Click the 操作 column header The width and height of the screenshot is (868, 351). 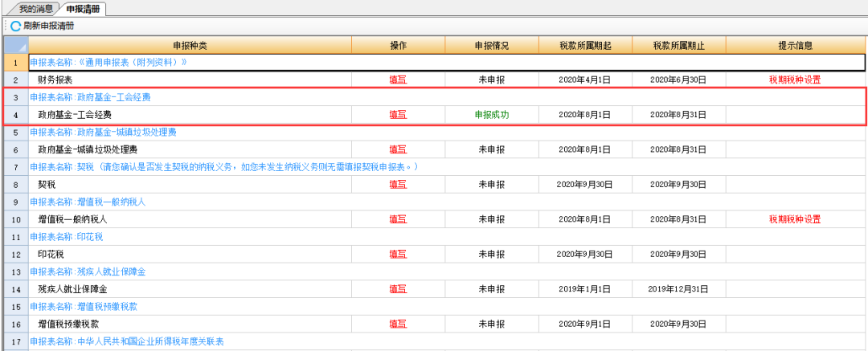coord(398,46)
